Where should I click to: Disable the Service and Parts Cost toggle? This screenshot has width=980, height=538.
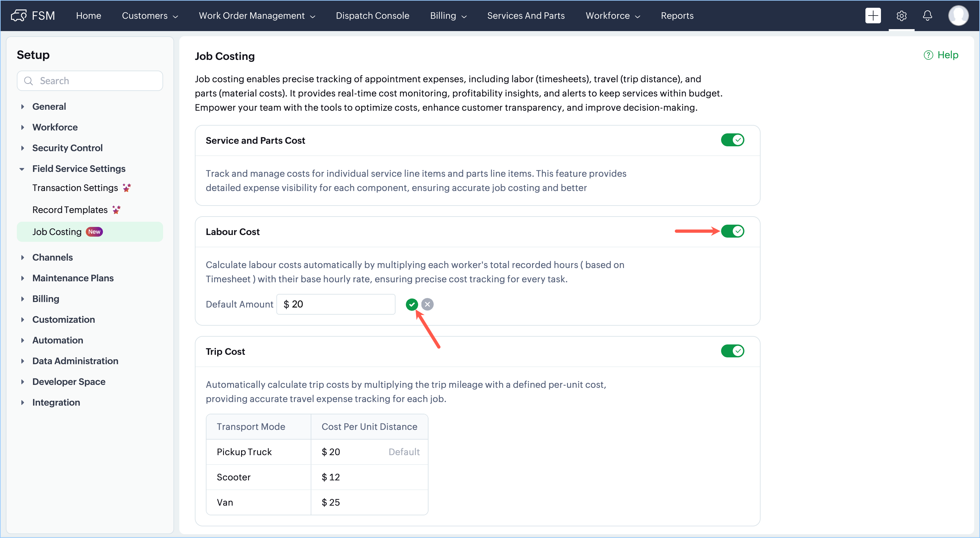(x=732, y=140)
